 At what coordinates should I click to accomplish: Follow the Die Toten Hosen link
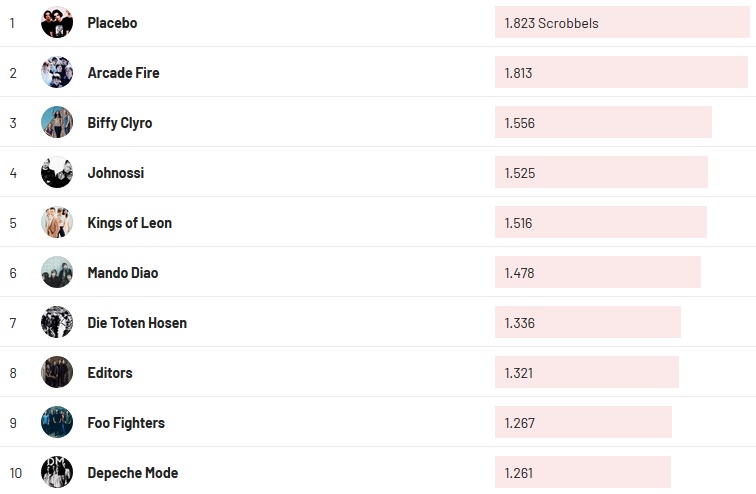[137, 322]
